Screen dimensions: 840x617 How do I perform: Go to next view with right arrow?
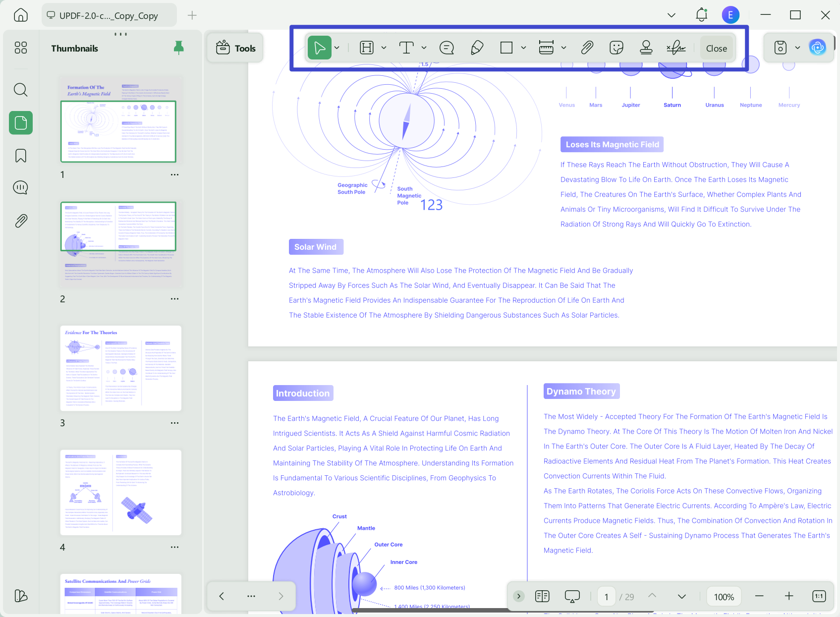click(x=281, y=596)
